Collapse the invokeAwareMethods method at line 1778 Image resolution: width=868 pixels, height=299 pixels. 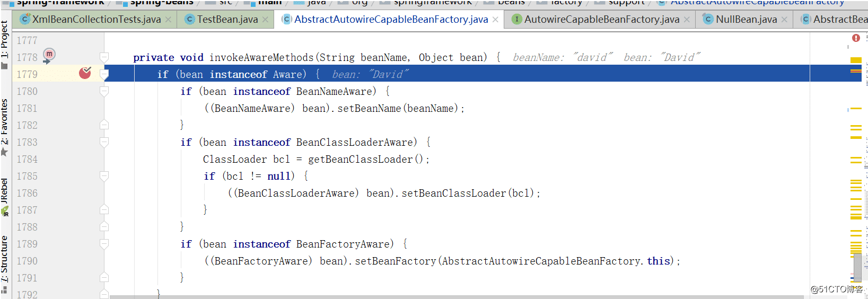[104, 57]
